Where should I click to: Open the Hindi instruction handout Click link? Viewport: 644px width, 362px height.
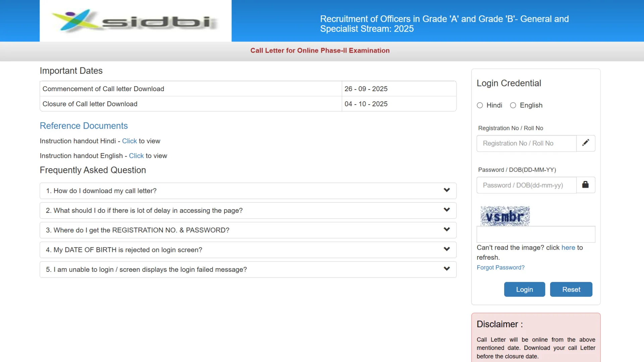coord(129,141)
